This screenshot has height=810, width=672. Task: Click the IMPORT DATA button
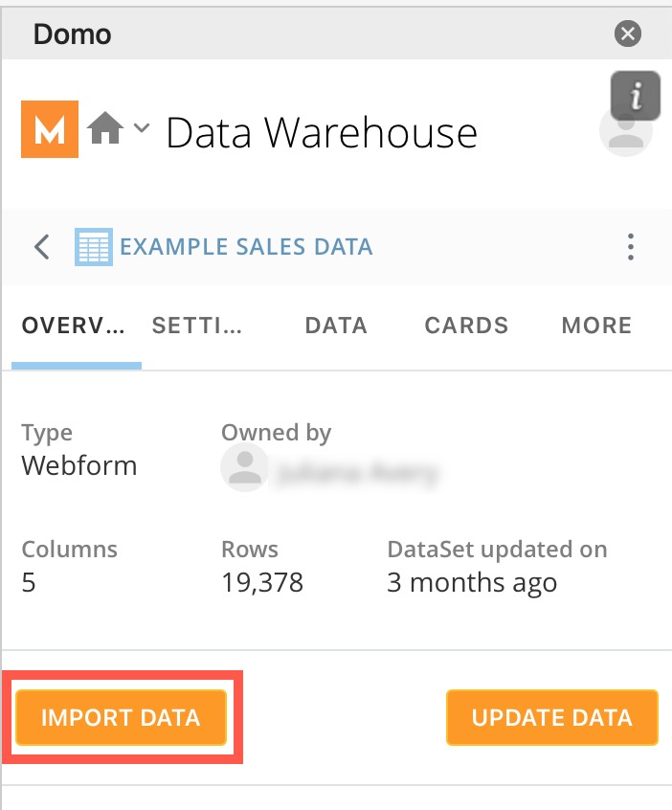(x=120, y=717)
